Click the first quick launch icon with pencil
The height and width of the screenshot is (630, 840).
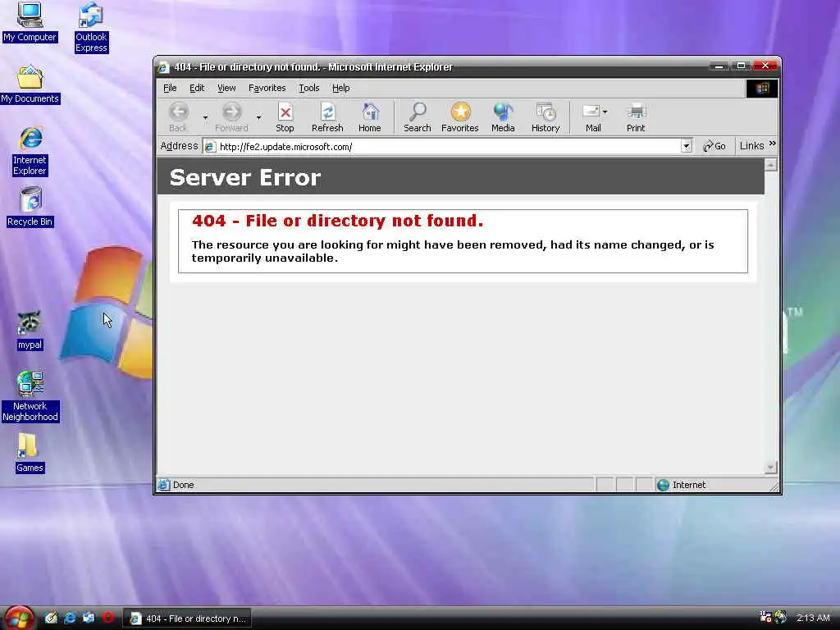(x=51, y=618)
